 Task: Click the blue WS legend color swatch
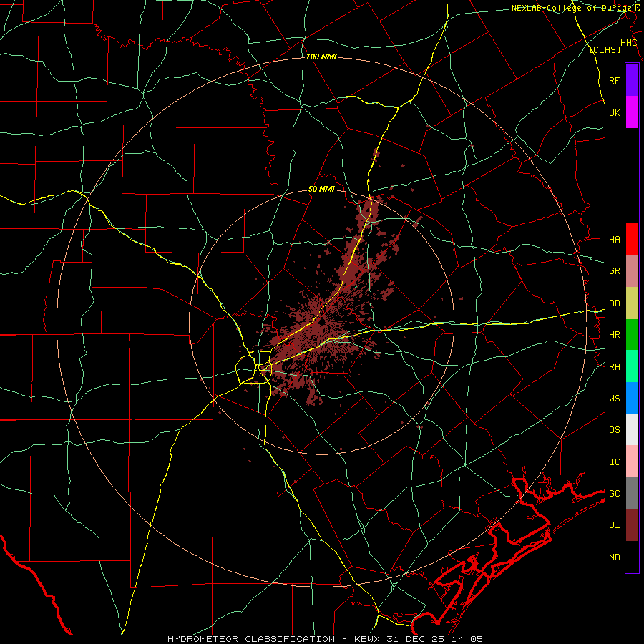[632, 398]
